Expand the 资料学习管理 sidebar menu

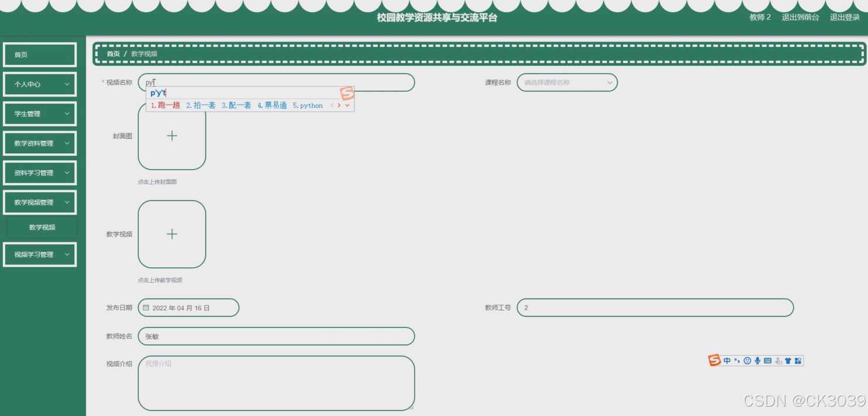(x=40, y=173)
